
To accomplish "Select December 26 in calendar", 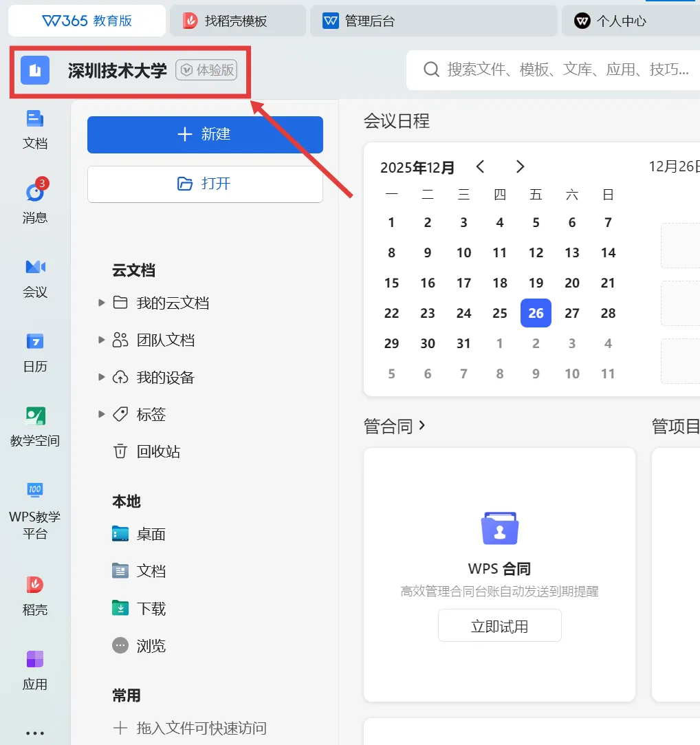I will pos(536,313).
